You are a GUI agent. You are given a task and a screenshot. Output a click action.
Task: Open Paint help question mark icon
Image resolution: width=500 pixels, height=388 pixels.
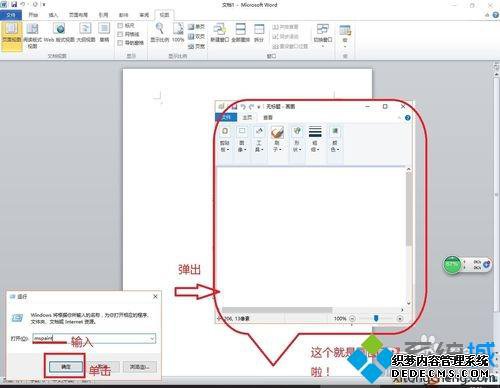[x=407, y=118]
